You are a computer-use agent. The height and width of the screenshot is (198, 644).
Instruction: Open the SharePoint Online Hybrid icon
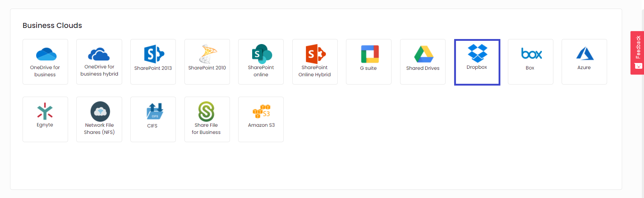click(x=316, y=54)
